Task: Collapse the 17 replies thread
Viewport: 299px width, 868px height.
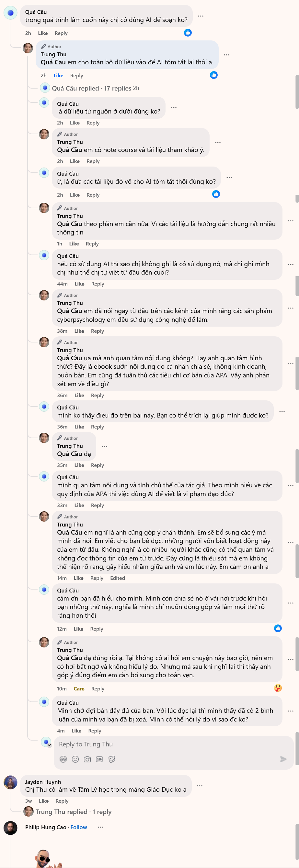Action: pyautogui.click(x=91, y=88)
